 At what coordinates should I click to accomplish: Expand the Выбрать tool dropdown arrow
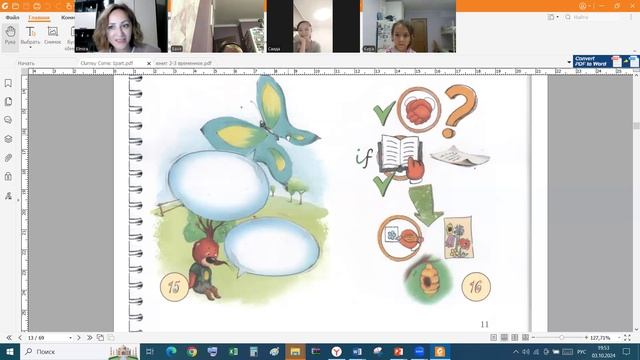30,47
